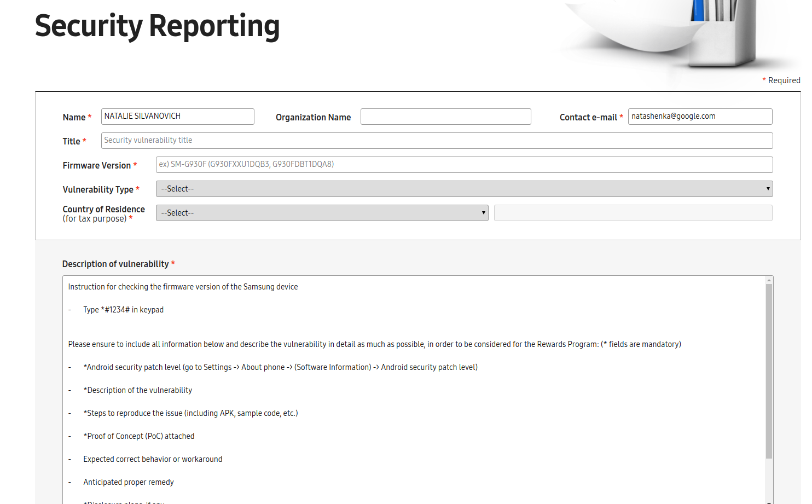Screen dimensions: 812x504
Task: Click the Description of vulnerability label
Action: point(115,264)
